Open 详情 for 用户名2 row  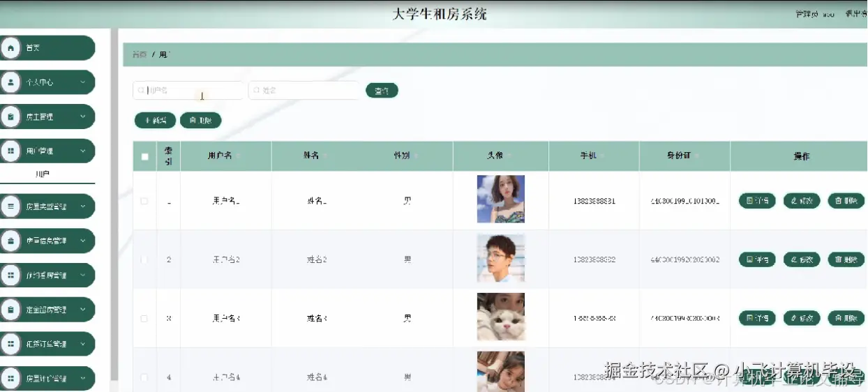click(x=757, y=259)
